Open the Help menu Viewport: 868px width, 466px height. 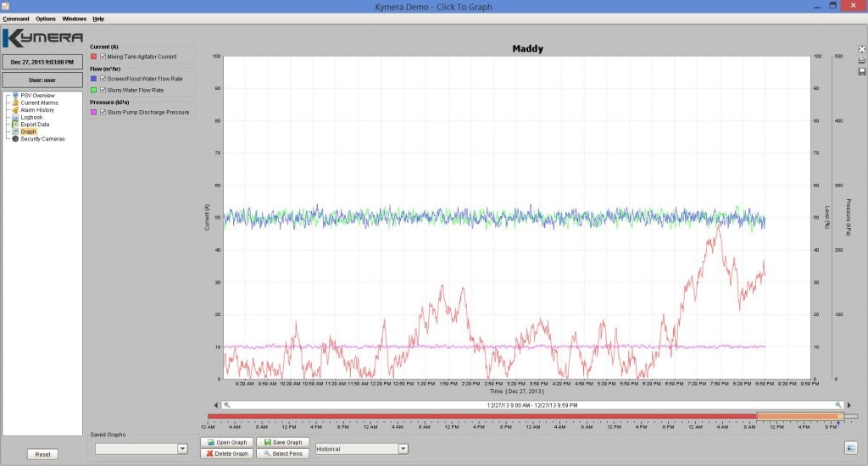98,19
